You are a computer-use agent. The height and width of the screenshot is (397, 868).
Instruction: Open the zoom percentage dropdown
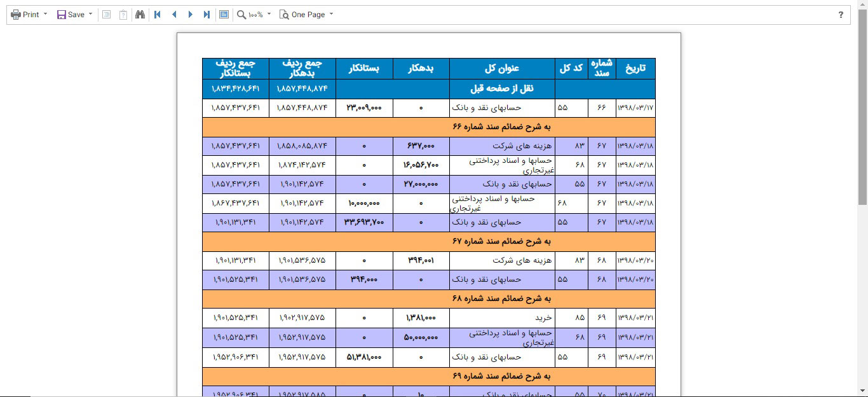click(x=269, y=14)
